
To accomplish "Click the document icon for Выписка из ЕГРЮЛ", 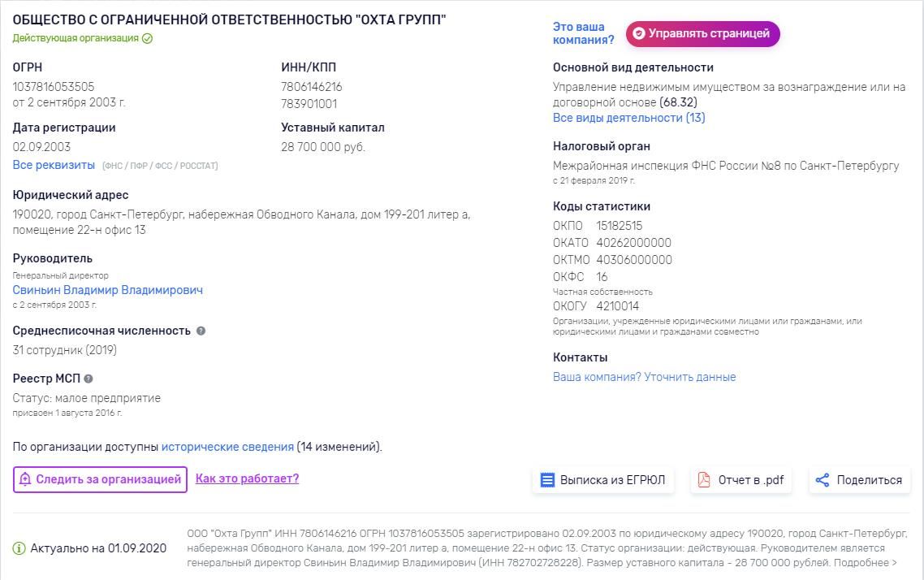I will click(x=547, y=480).
